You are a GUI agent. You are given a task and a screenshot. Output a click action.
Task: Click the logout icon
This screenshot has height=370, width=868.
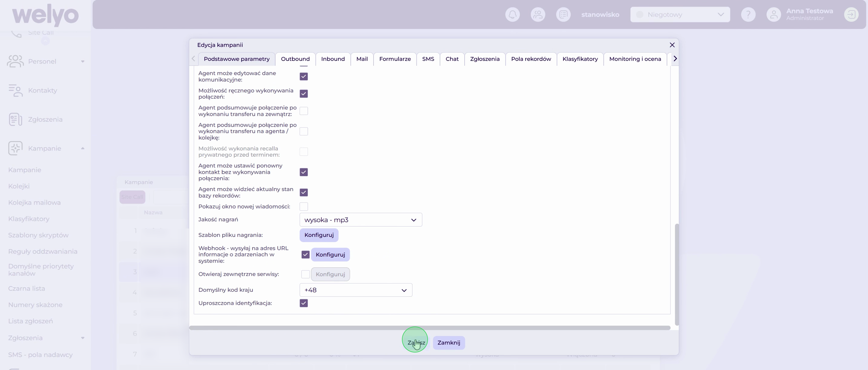click(x=851, y=15)
